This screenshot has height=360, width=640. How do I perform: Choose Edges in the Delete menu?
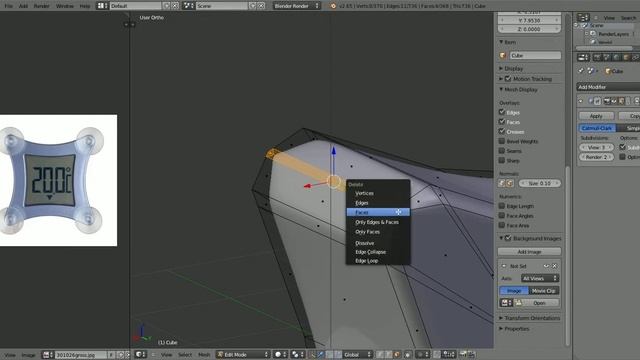pyautogui.click(x=378, y=203)
